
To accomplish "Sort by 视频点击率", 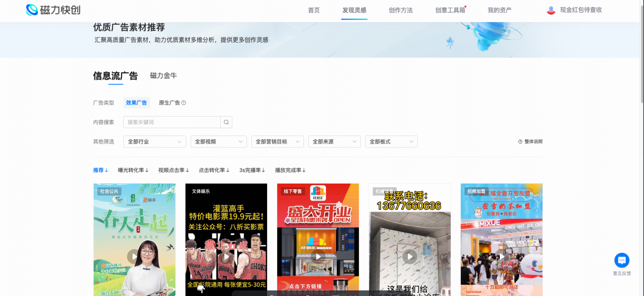I will [174, 170].
